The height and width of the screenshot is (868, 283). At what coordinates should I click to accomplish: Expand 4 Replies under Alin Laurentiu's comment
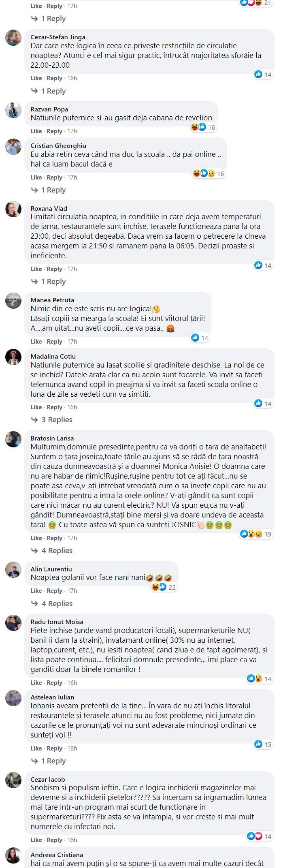(52, 604)
